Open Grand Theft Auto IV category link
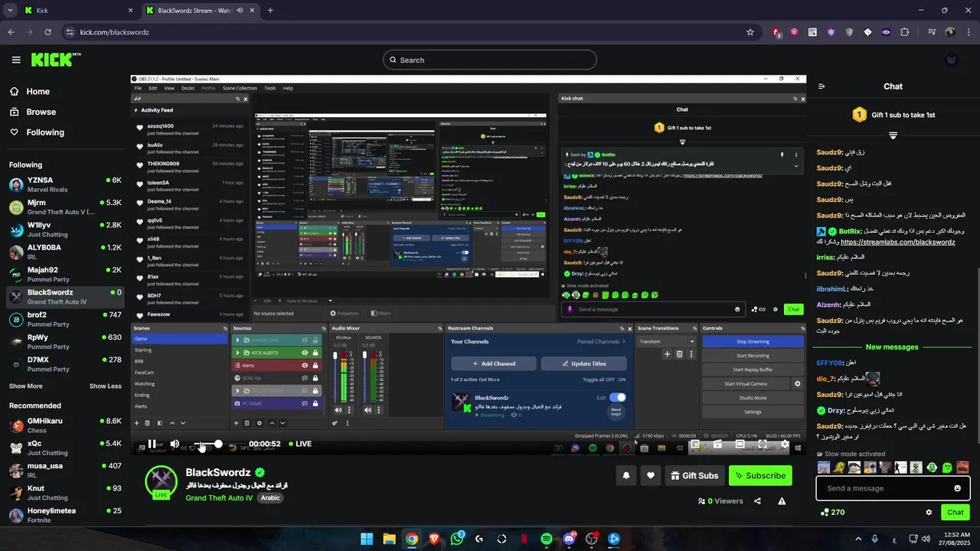 coord(219,497)
